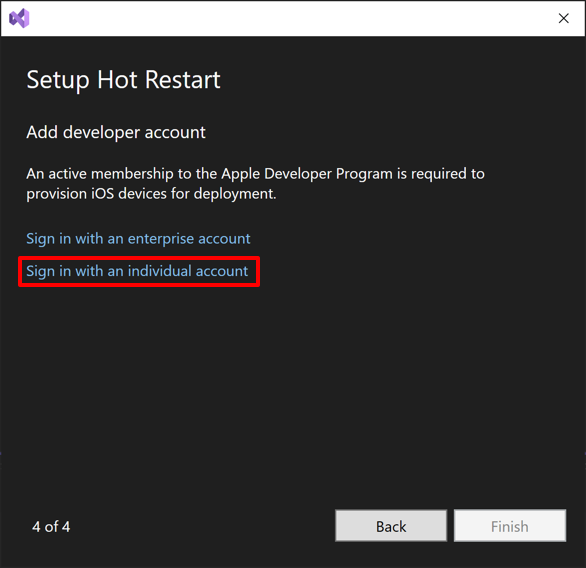Sign in with an enterprise account
586x568 pixels.
pos(138,239)
